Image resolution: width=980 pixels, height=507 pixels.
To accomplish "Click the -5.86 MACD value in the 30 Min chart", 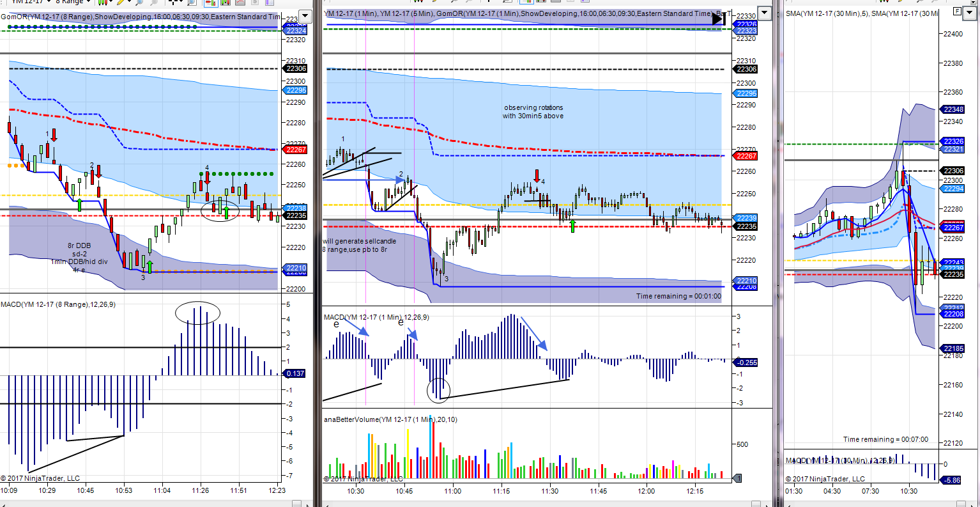I will pos(952,480).
